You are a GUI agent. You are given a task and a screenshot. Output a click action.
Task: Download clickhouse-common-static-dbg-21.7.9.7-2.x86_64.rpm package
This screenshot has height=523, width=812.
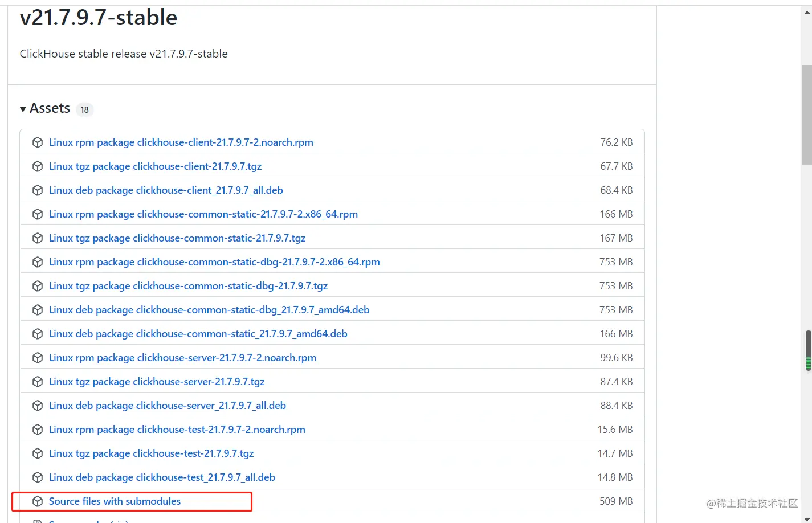[214, 262]
